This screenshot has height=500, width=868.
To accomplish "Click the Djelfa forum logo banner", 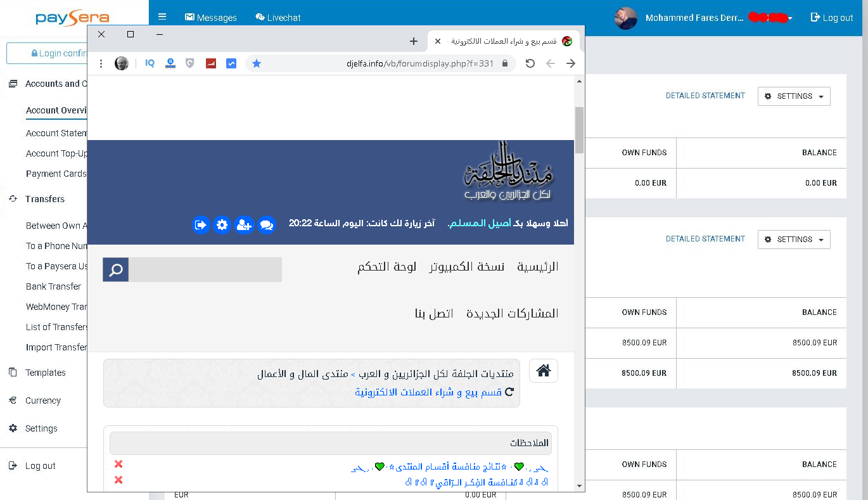I will point(508,171).
